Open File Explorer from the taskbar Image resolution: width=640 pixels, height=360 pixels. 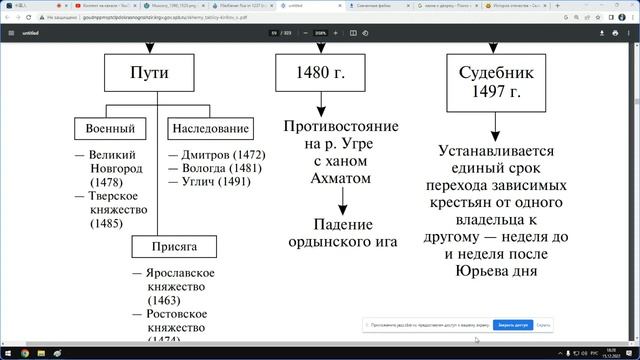(41, 353)
